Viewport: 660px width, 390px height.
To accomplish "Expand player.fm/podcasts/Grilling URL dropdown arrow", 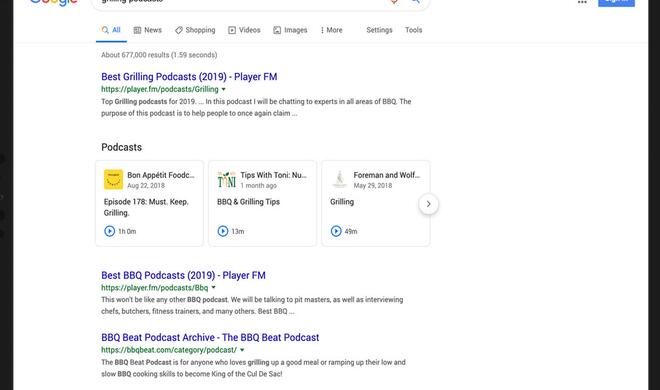I will [224, 89].
